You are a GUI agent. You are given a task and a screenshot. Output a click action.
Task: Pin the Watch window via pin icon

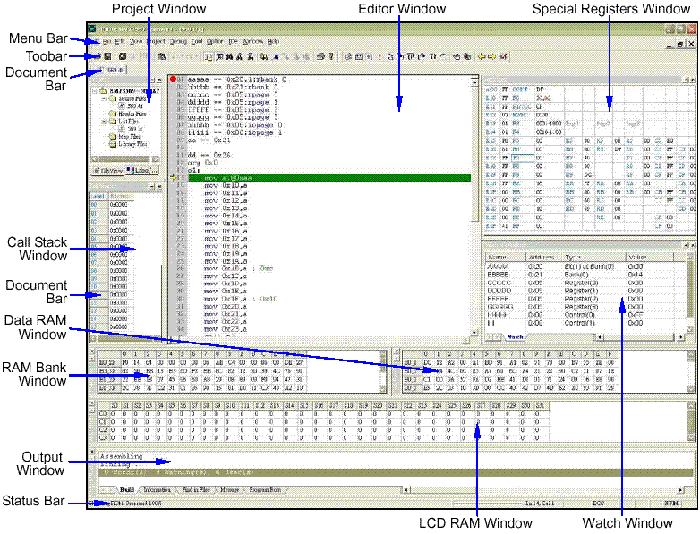pos(687,245)
